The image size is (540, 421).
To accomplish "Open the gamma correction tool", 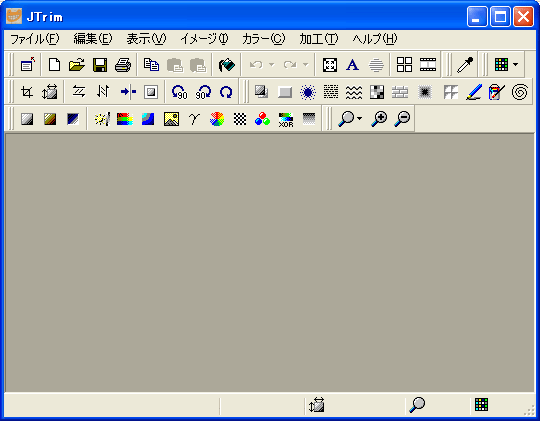I will tap(194, 119).
